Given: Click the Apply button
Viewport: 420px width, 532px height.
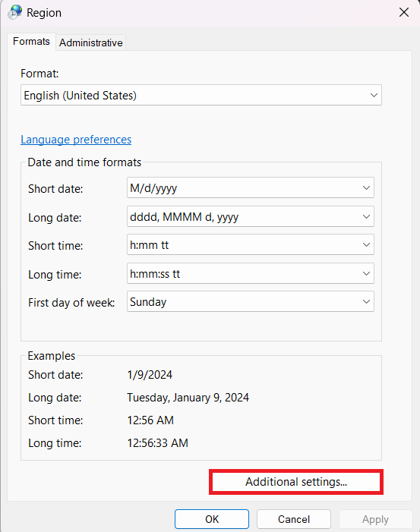Looking at the screenshot, I should coord(375,519).
